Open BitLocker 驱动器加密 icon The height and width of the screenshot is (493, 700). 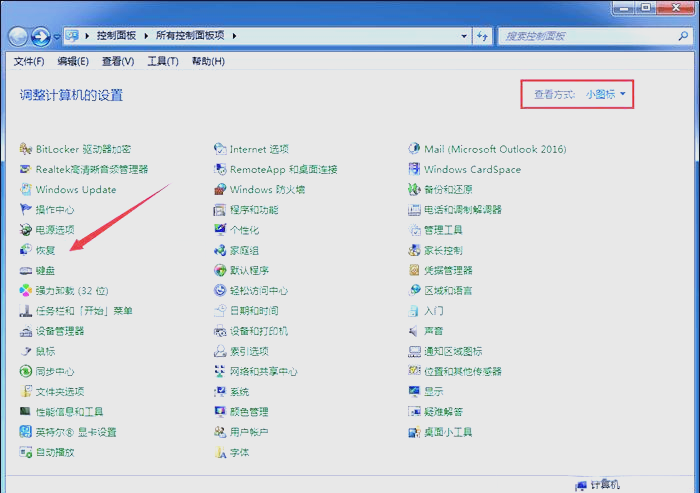click(x=26, y=149)
